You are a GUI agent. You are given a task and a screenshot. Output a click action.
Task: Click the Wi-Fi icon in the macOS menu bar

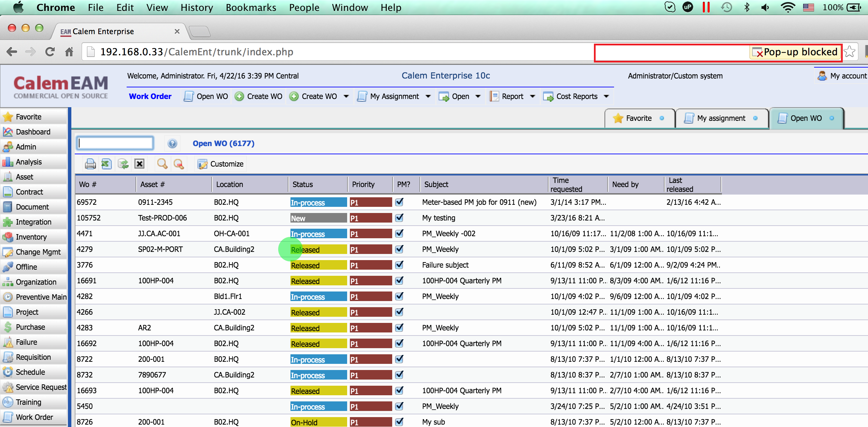pos(788,8)
